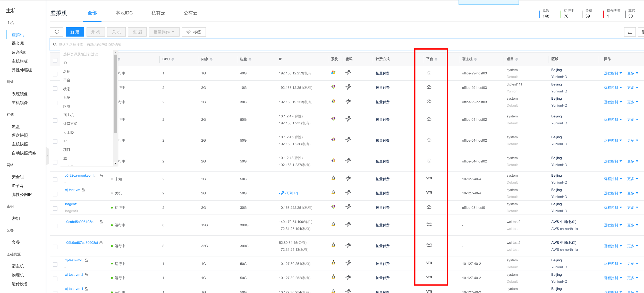Screen dimensions: 644x293
Task: Open the 批量操作 dropdown
Action: (x=164, y=32)
